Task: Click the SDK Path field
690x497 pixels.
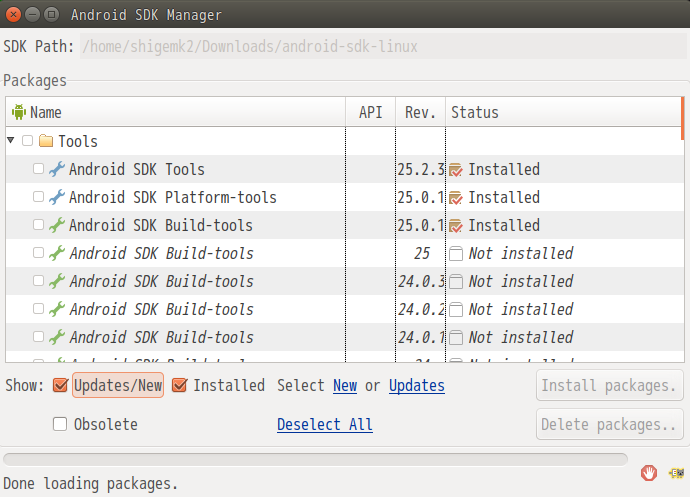Action: pyautogui.click(x=383, y=46)
